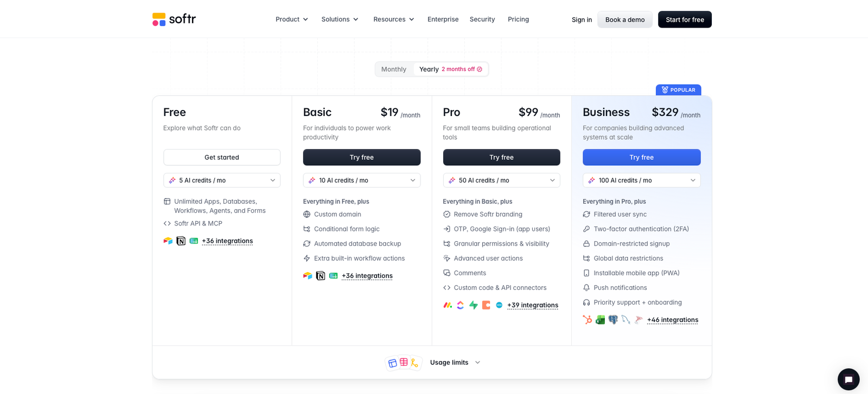Viewport: 868px width, 394px height.
Task: Click the "Granular permissions & visibility" text
Action: tap(501, 244)
